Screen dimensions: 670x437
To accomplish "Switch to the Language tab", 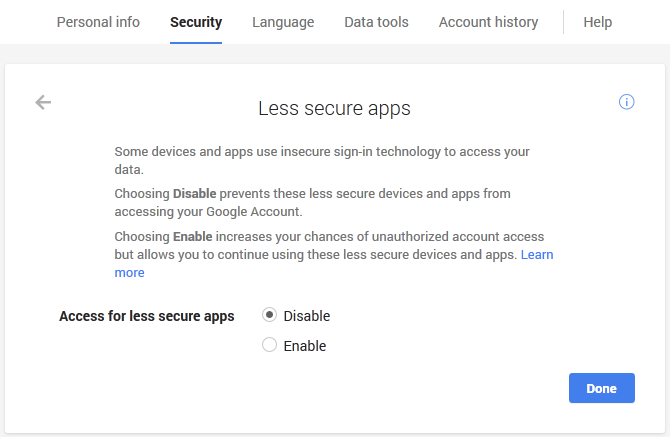I will [x=283, y=22].
